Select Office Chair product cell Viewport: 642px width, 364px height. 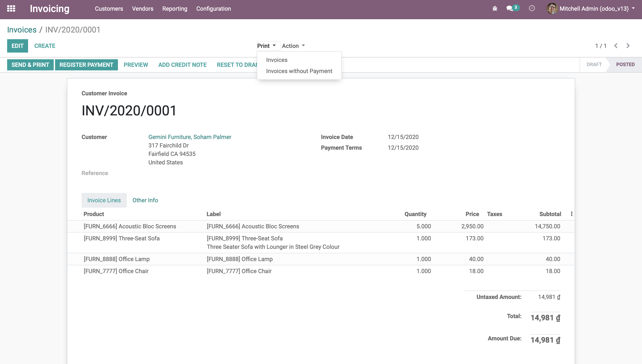pyautogui.click(x=116, y=271)
